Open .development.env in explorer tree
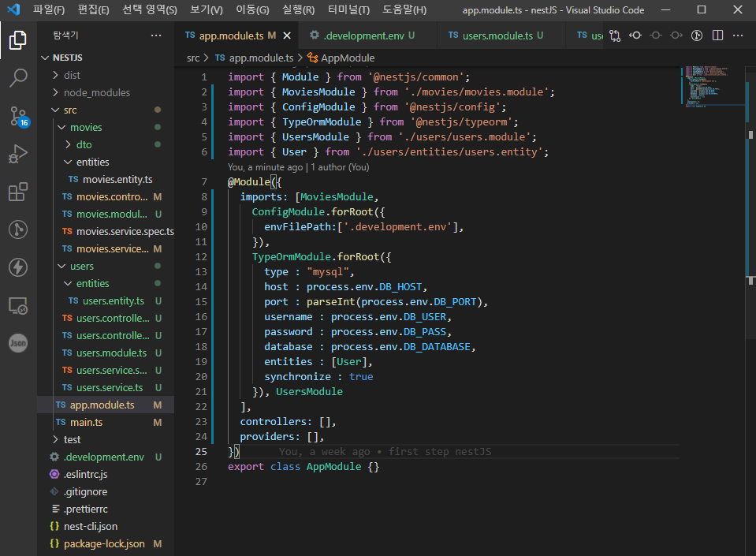 (x=106, y=457)
